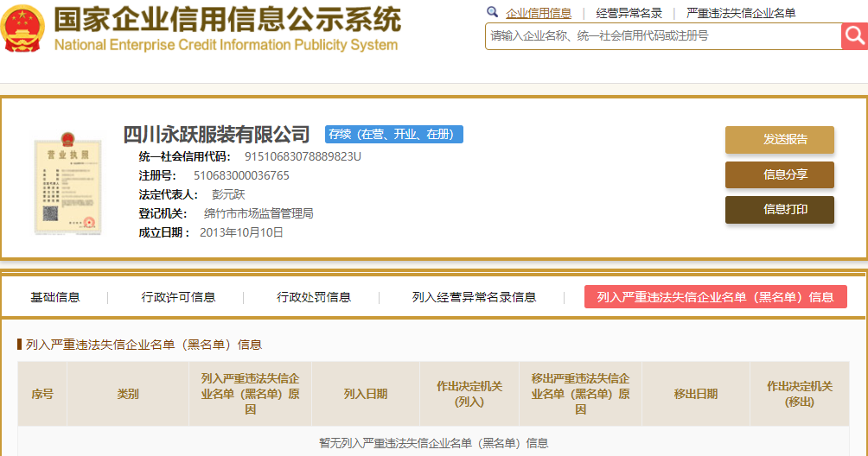Click the 国家企业信用信息公示系统 site title

point(227,19)
